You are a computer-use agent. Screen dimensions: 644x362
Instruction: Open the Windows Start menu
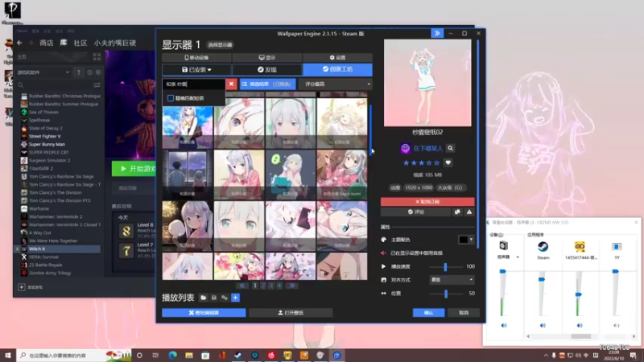pyautogui.click(x=8, y=356)
